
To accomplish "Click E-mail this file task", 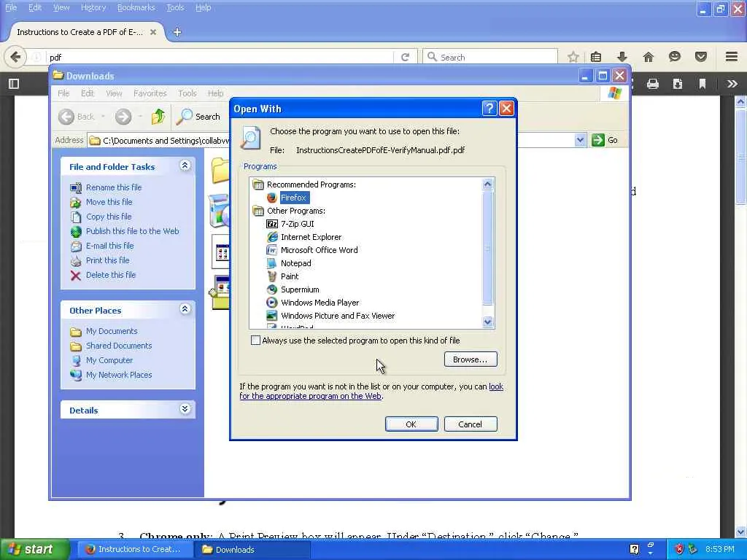I will (x=109, y=246).
